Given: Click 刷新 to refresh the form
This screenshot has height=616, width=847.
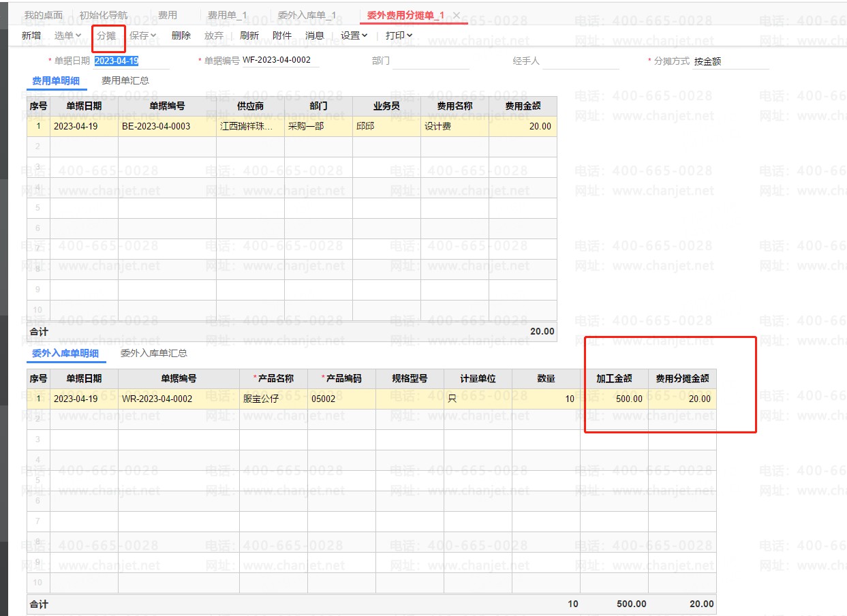Looking at the screenshot, I should coord(249,35).
